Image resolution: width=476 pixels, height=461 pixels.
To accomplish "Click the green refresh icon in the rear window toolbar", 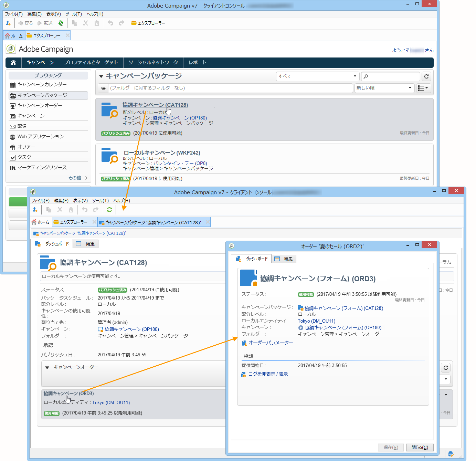I will 61,23.
